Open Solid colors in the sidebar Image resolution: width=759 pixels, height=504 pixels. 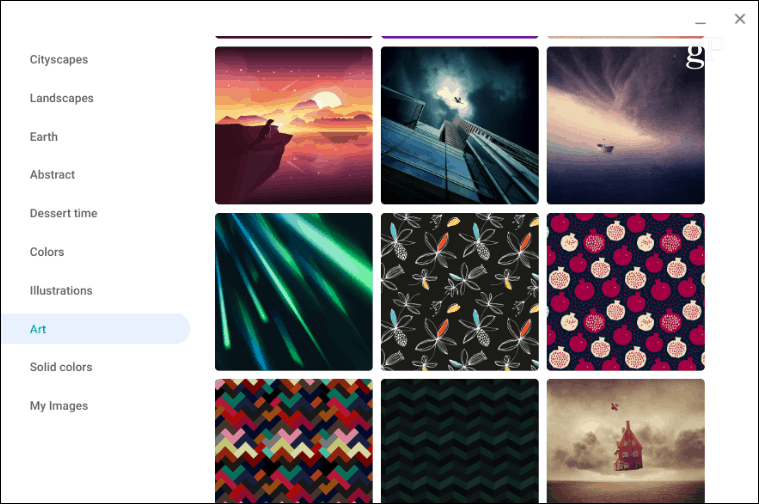[x=61, y=367]
